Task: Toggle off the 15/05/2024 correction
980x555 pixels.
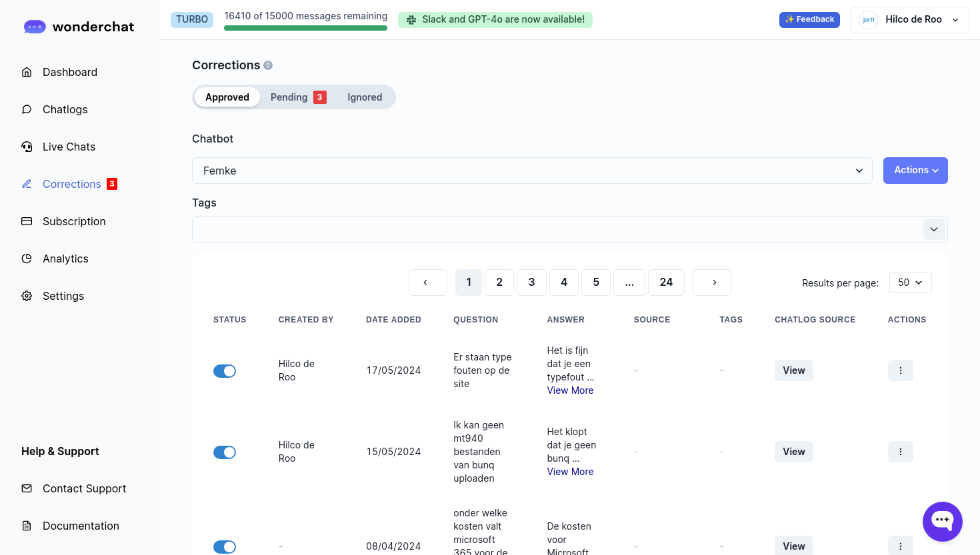Action: [225, 452]
